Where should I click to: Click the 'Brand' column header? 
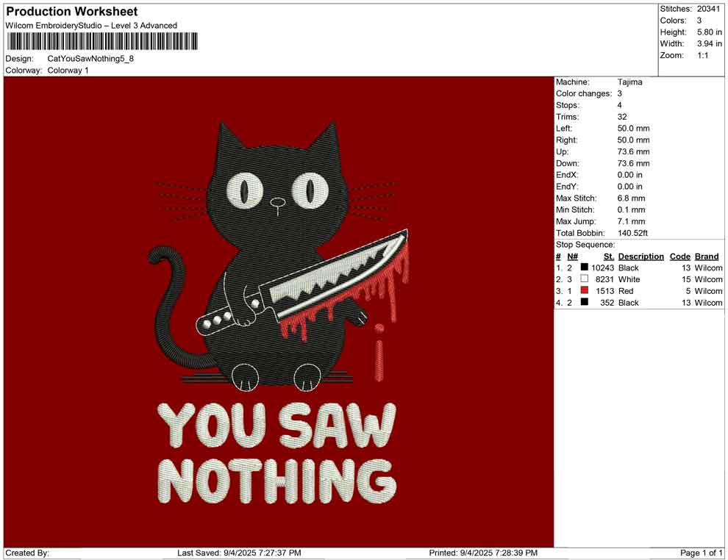707,256
